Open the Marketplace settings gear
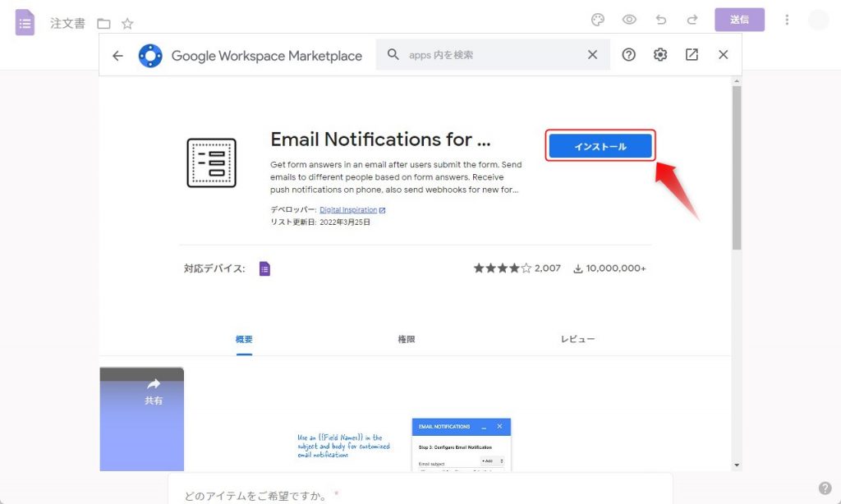 (660, 55)
